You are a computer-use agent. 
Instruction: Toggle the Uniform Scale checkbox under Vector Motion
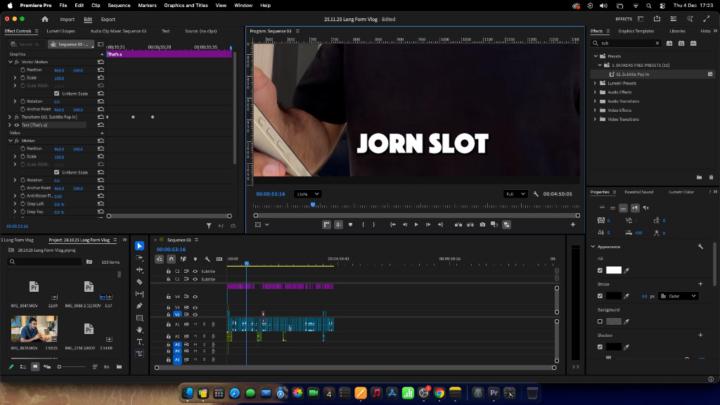(x=56, y=92)
